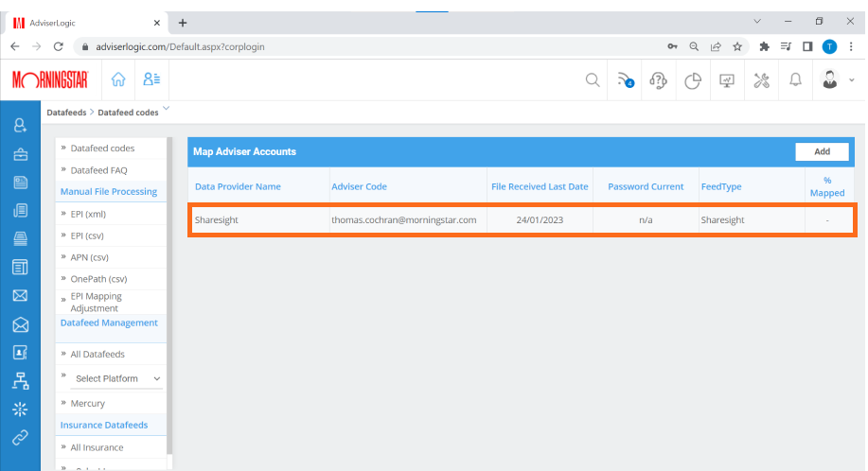This screenshot has width=868, height=471.
Task: Click the thomas.cochran@morningstar.com adviser code cell
Action: coord(403,219)
